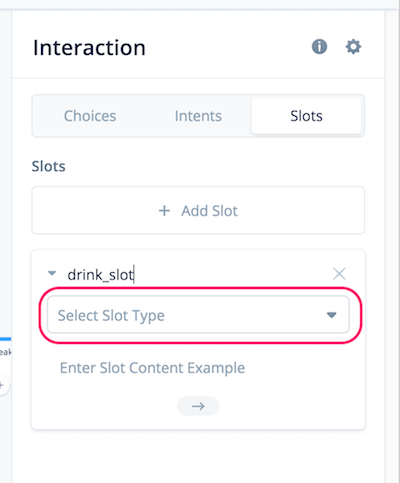Open the Interaction info icon
The width and height of the screenshot is (400, 483).
pos(319,47)
